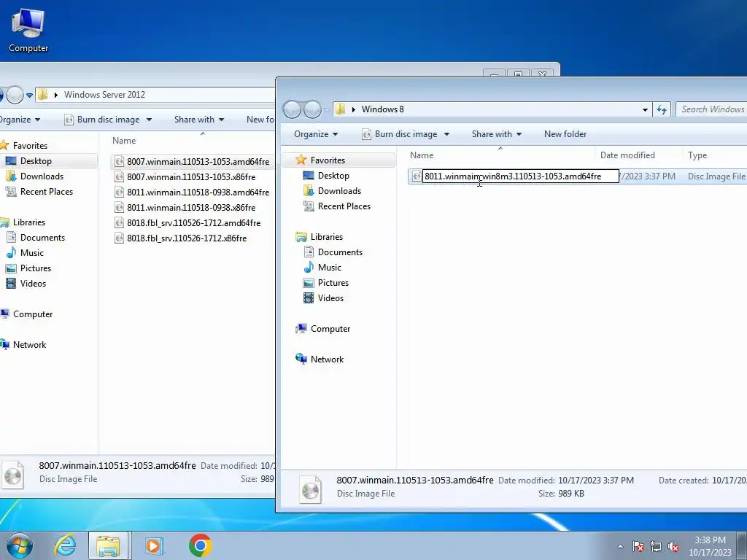Click the network tray icon
This screenshot has width=747, height=560.
656,546
